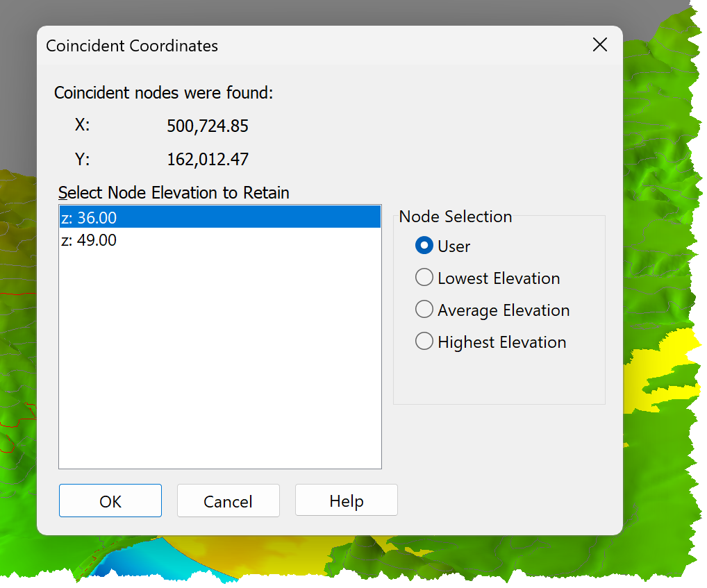Click the X coordinate value 500,724.85
The image size is (707, 588).
click(208, 126)
